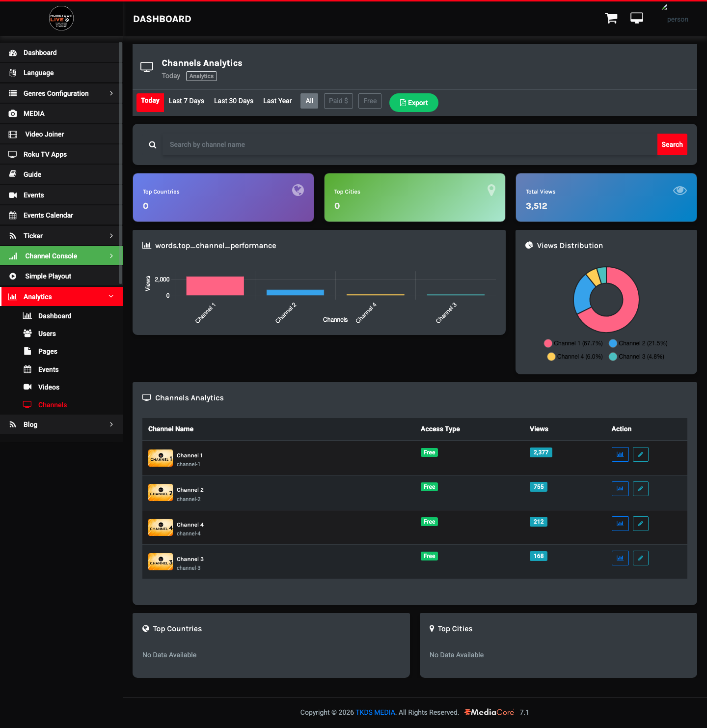Image resolution: width=707 pixels, height=728 pixels.
Task: Toggle Channel 2 blue legend swatch
Action: click(x=613, y=343)
